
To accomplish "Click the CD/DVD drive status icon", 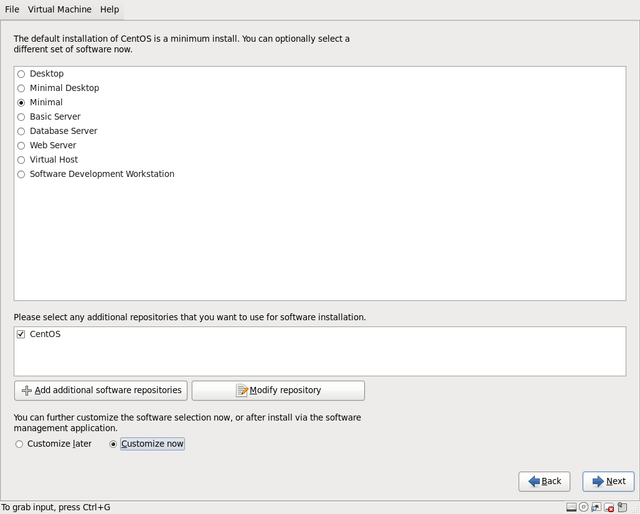I will point(584,507).
